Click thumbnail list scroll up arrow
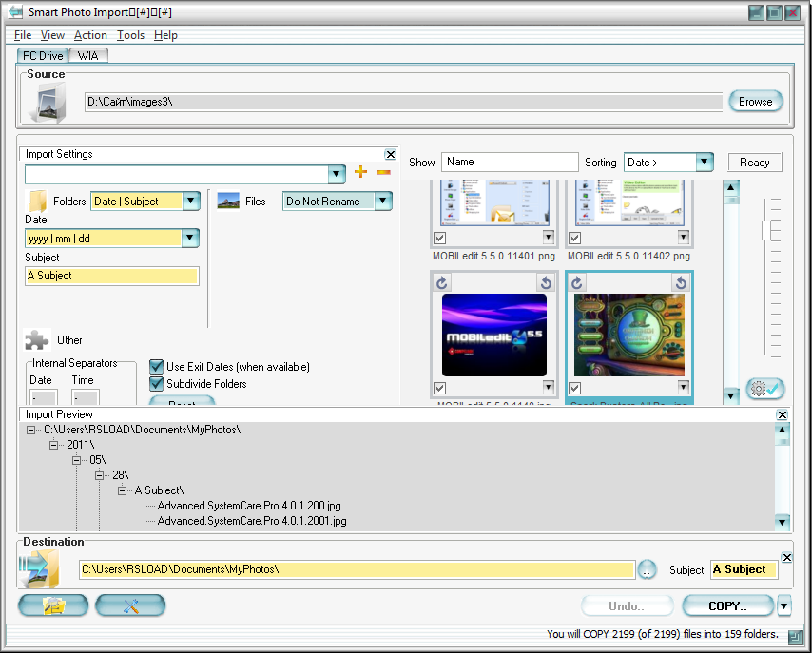The width and height of the screenshot is (812, 653). (730, 187)
